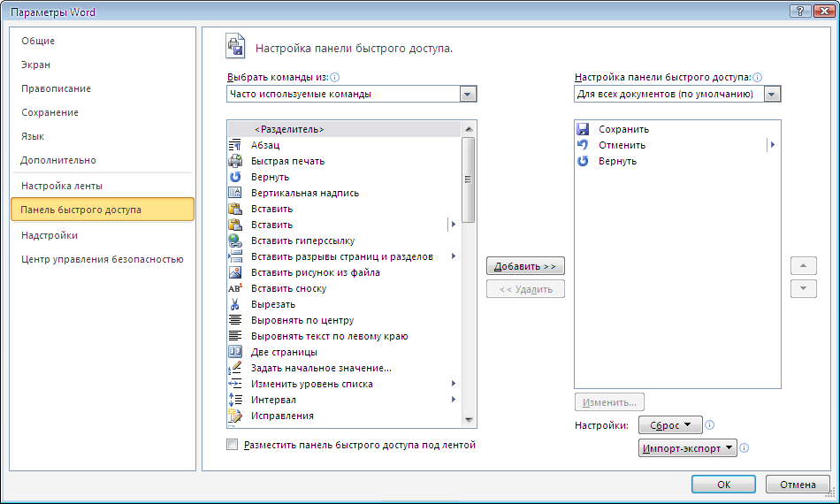Click the move down arrow button
Screen dimensions: 840x504
click(804, 288)
